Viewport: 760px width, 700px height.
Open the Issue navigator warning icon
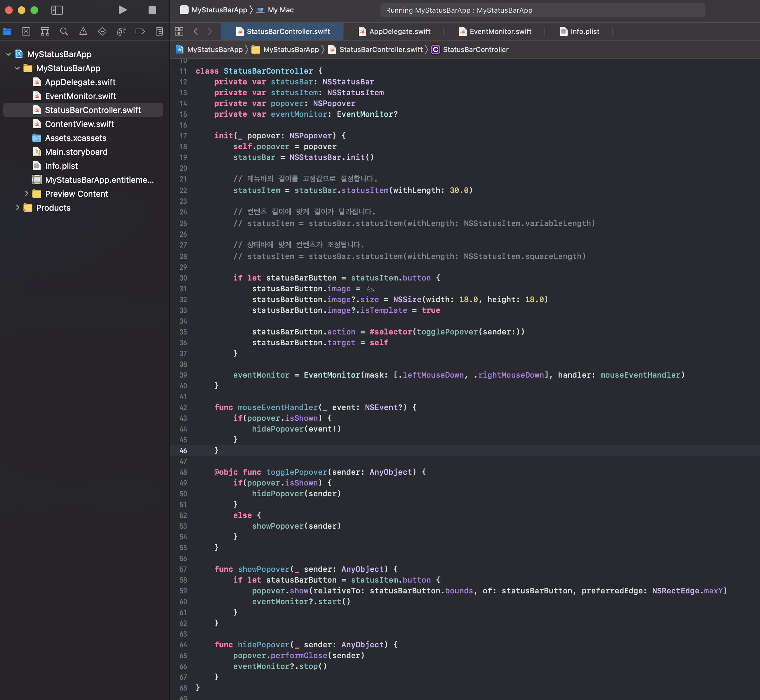point(83,31)
